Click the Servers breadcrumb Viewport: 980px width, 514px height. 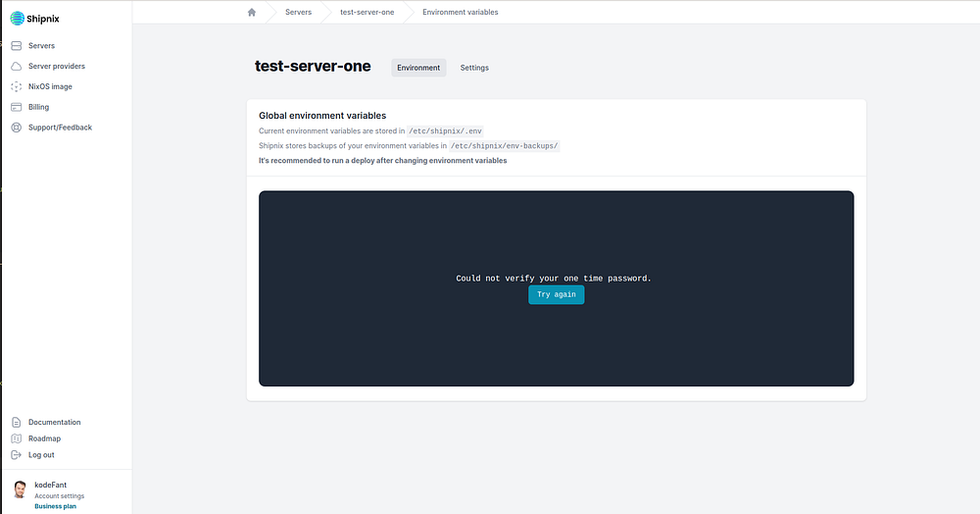[298, 12]
